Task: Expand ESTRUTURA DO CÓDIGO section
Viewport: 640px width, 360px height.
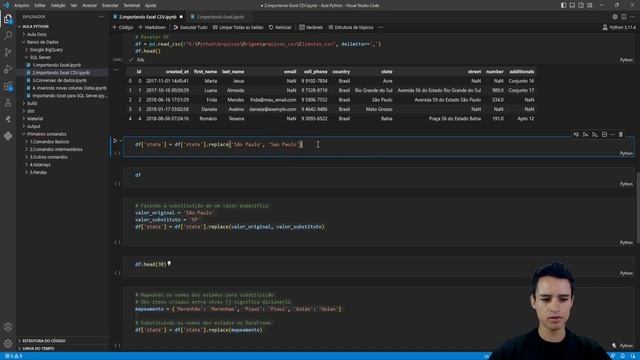Action: pos(44,340)
